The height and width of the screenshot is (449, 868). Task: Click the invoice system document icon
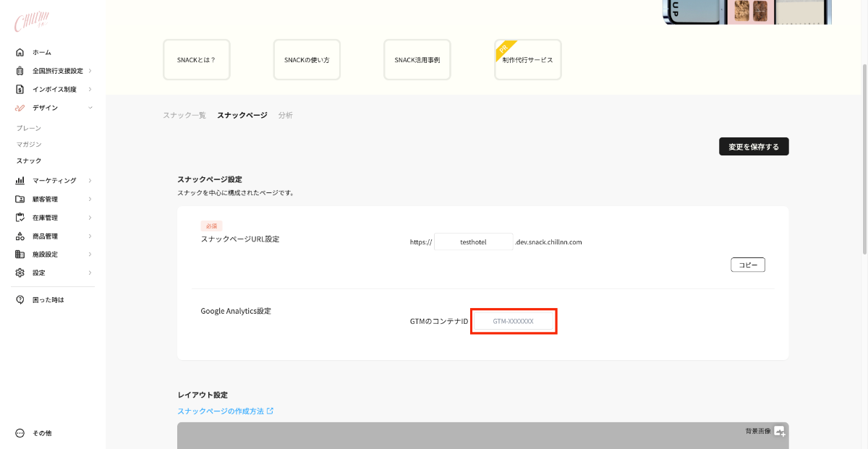coord(20,90)
